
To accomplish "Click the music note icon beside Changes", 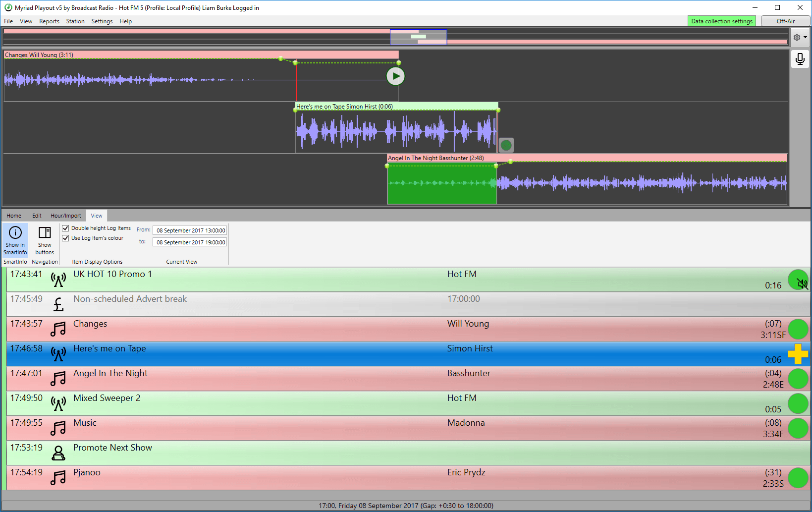I will pos(58,329).
